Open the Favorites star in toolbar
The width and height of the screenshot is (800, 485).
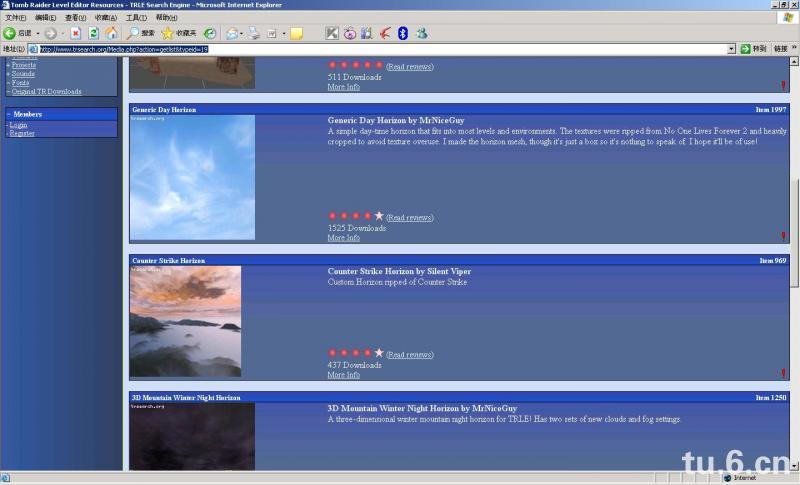pyautogui.click(x=168, y=33)
